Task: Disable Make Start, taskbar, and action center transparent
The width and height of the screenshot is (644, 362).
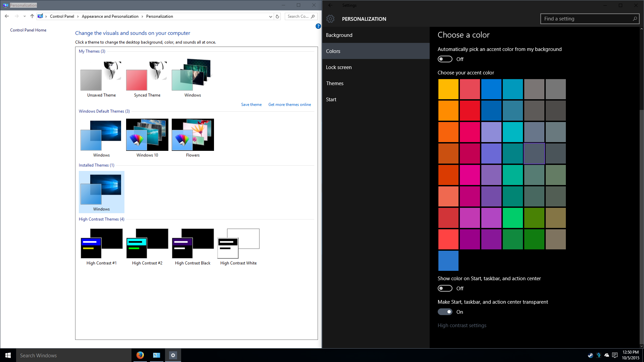Action: [445, 312]
